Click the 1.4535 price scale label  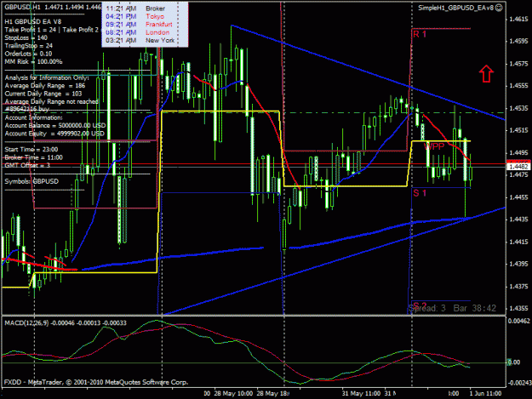click(518, 108)
